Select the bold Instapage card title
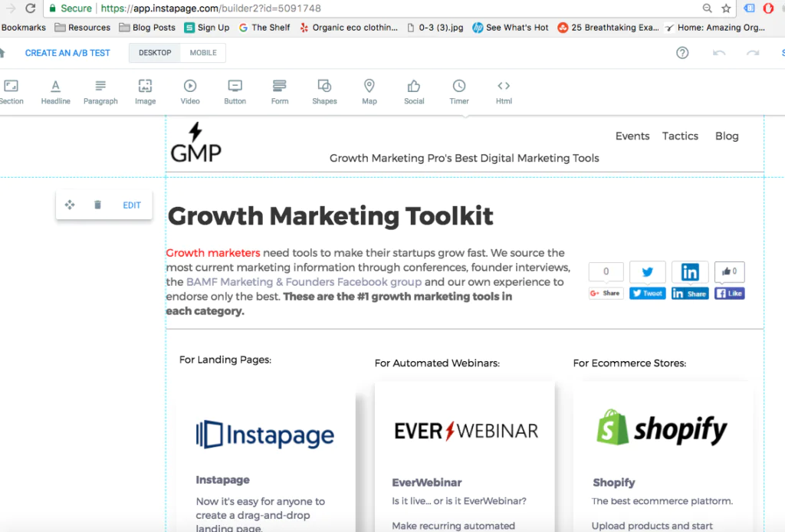Screen dimensions: 785x532 click(223, 480)
